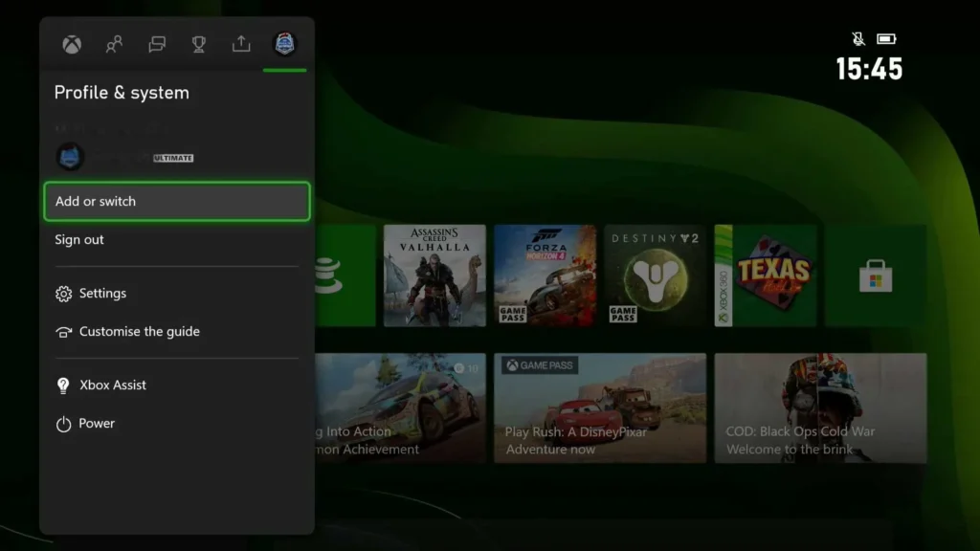Viewport: 980px width, 551px height.
Task: Click the Xbox Assist lightbulb icon
Action: coord(63,386)
